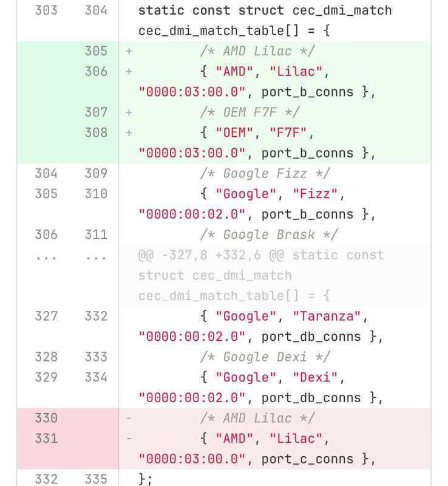Expand hidden lines via right ellipsis

click(x=96, y=257)
